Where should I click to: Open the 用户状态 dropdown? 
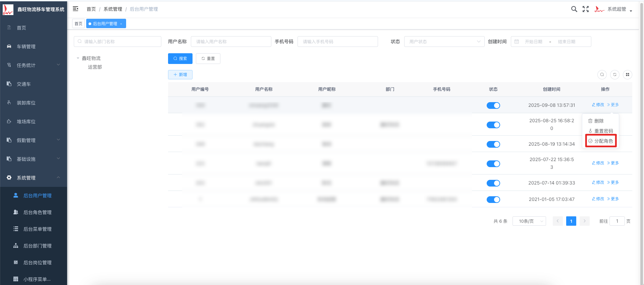[444, 42]
